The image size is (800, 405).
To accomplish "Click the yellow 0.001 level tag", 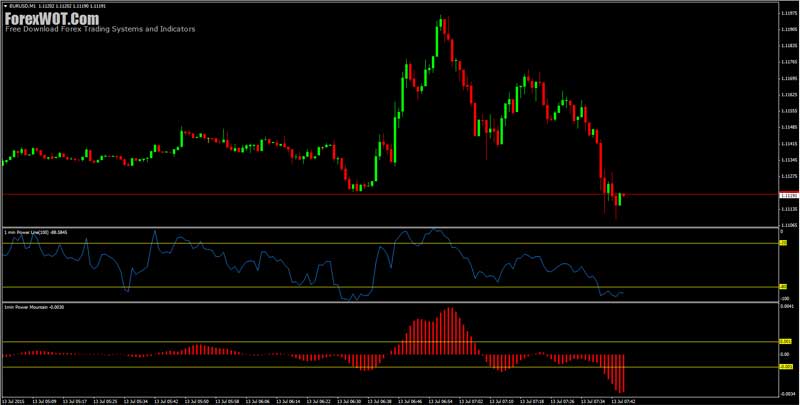I will (786, 342).
